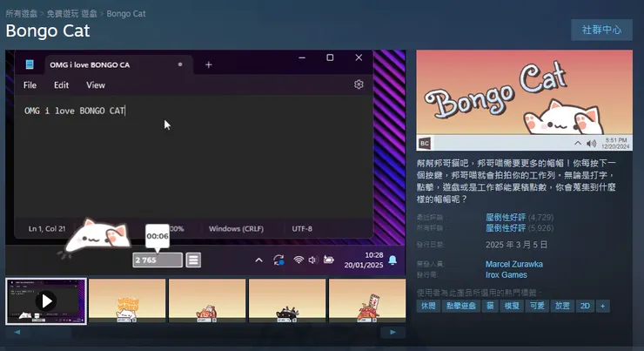
Task: Click the unsaved dot on Notepad tab
Action: (180, 64)
